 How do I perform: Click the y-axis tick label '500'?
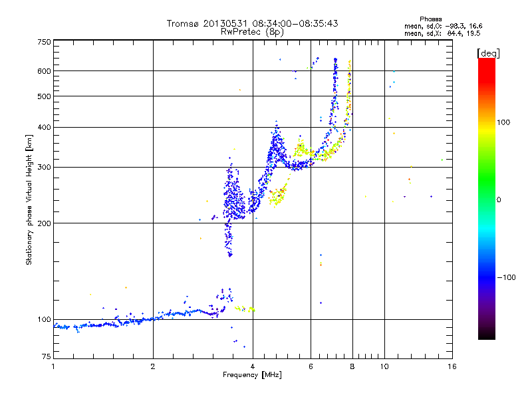44,96
